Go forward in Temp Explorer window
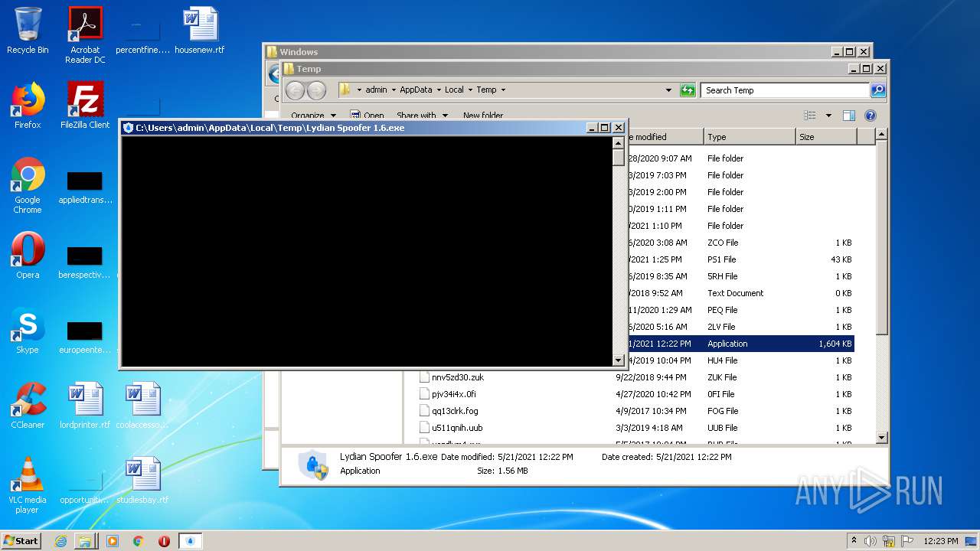Screen dimensions: 980x551 pyautogui.click(x=316, y=90)
